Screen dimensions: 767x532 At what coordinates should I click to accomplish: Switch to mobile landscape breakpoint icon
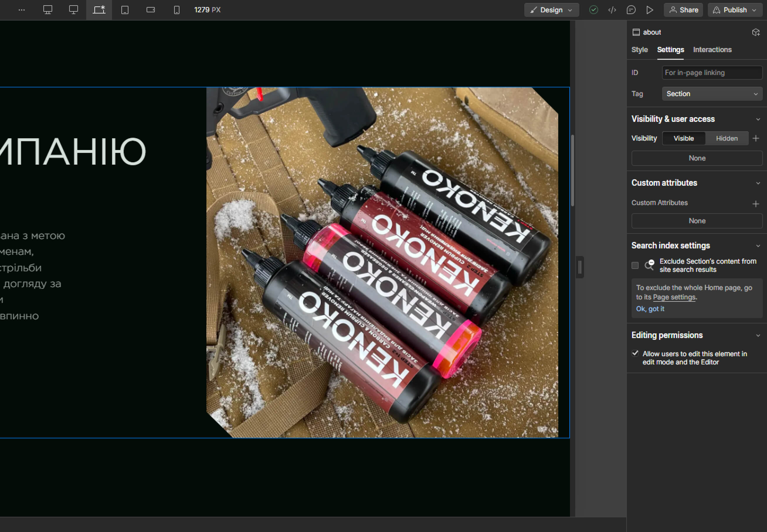(x=151, y=10)
